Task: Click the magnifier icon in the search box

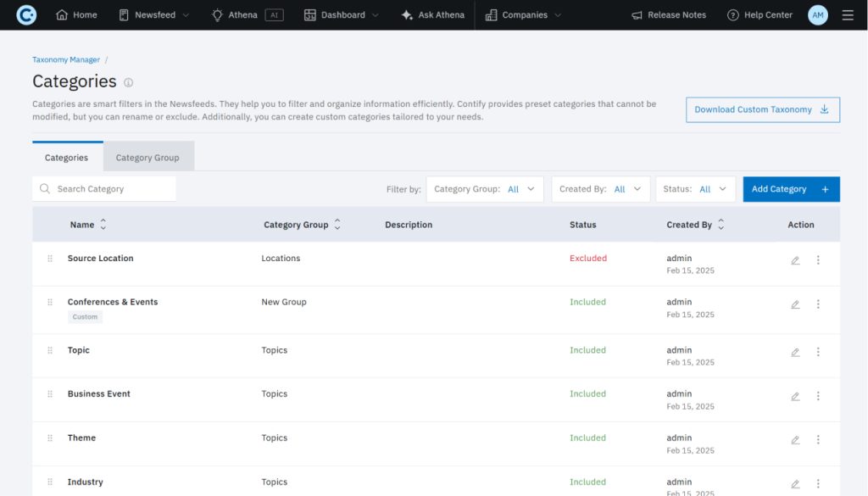Action: tap(44, 188)
